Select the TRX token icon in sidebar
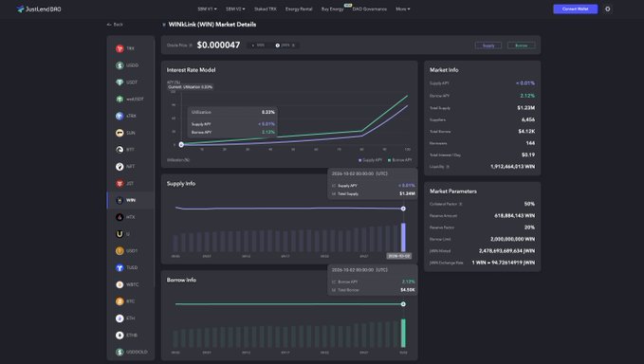The width and height of the screenshot is (644, 364). click(x=120, y=48)
